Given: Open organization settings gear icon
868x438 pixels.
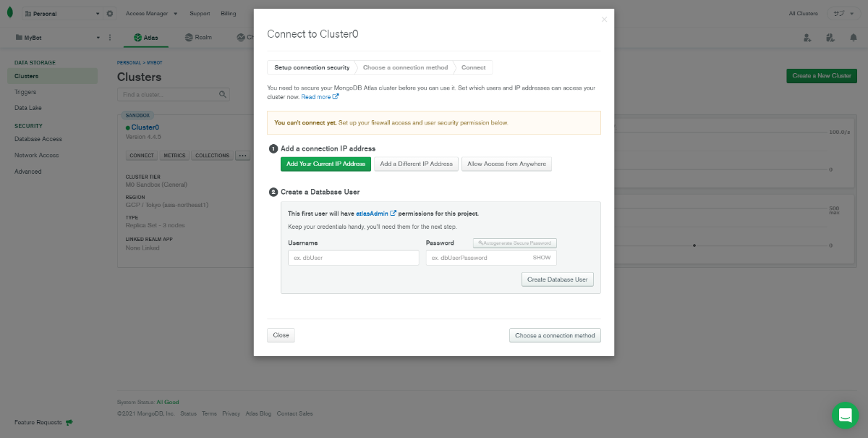Looking at the screenshot, I should point(110,14).
